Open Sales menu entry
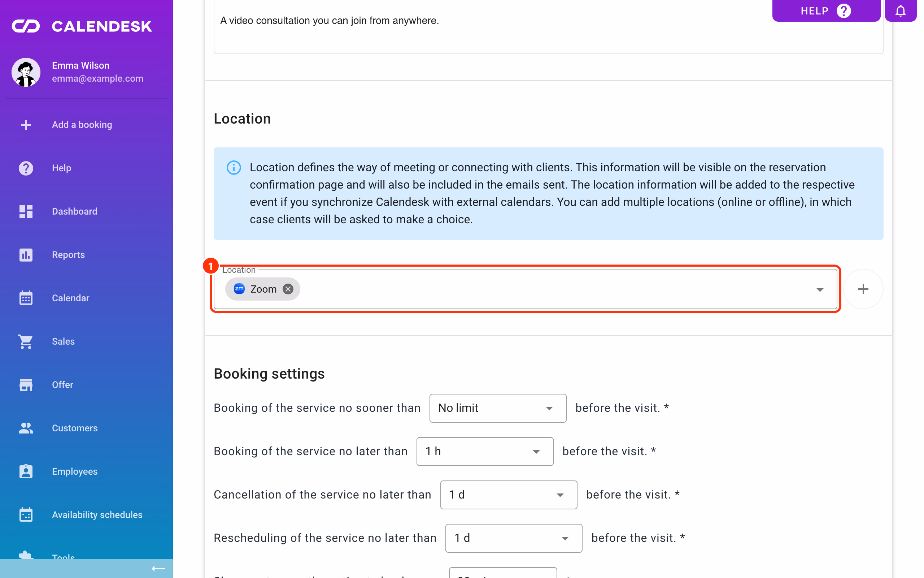The width and height of the screenshot is (924, 578). pos(87,341)
